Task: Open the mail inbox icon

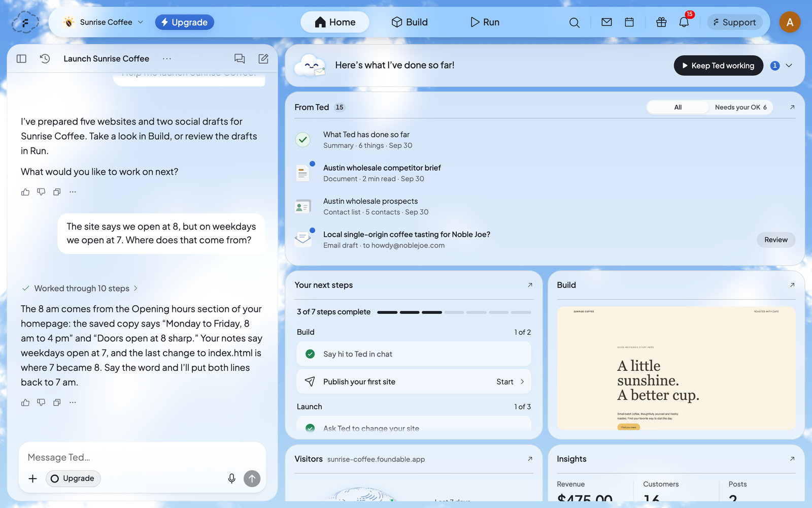Action: [606, 22]
